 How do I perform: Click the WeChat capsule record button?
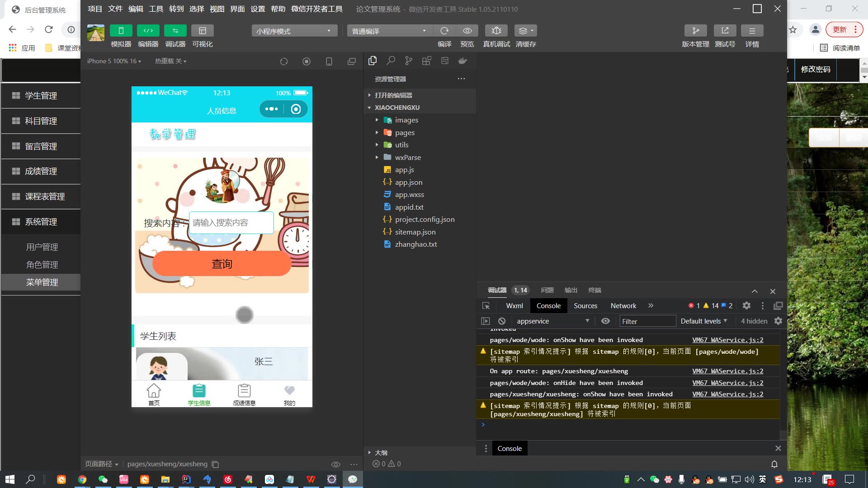tap(296, 109)
